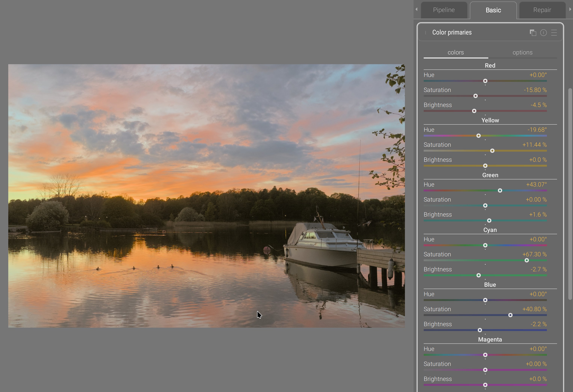
Task: Select the Basic tab
Action: [x=493, y=10]
